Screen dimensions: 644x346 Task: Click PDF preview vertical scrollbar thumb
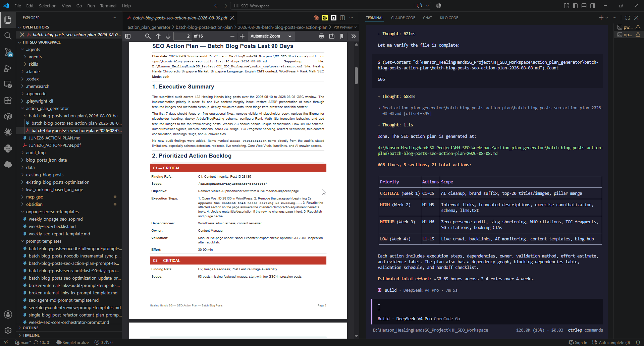[356, 76]
